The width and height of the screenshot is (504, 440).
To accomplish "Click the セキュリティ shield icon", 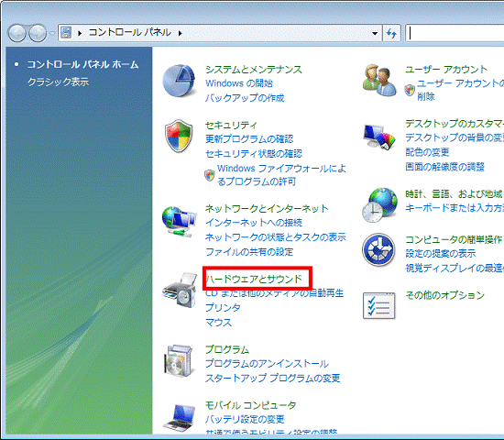I will click(179, 136).
